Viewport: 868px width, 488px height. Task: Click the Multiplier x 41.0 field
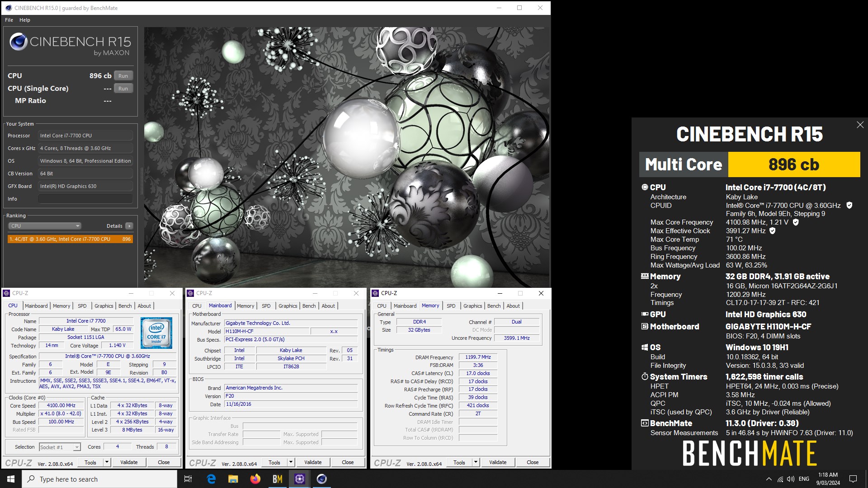(x=61, y=414)
